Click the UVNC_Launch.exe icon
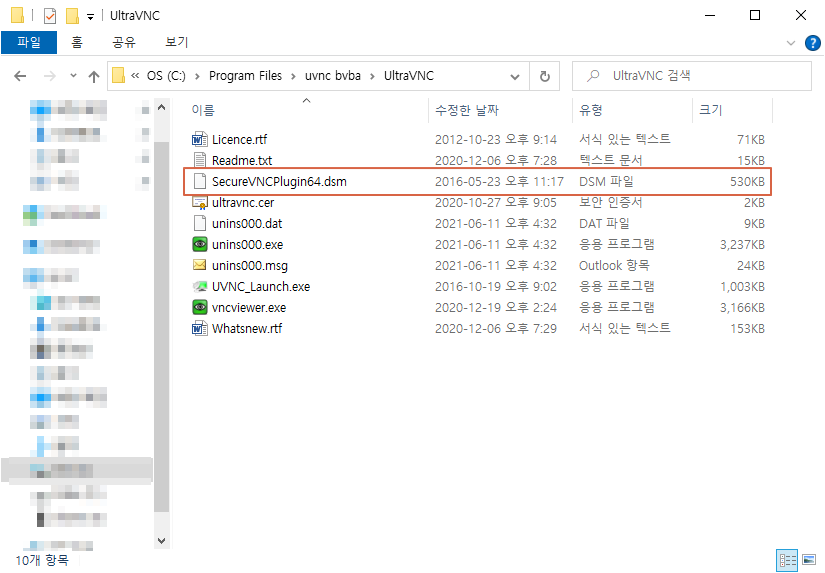The height and width of the screenshot is (573, 825). 199,286
